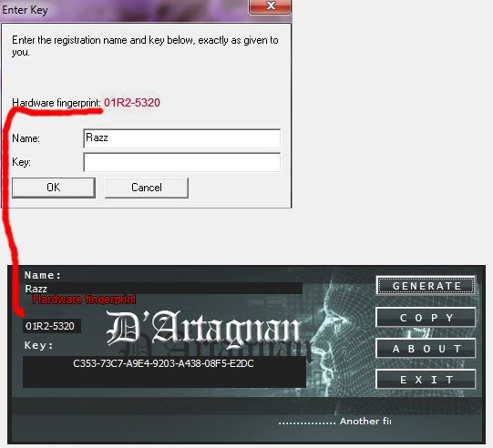Image resolution: width=493 pixels, height=448 pixels.
Task: Click the generated key C353-73C7 output box
Action: click(164, 372)
